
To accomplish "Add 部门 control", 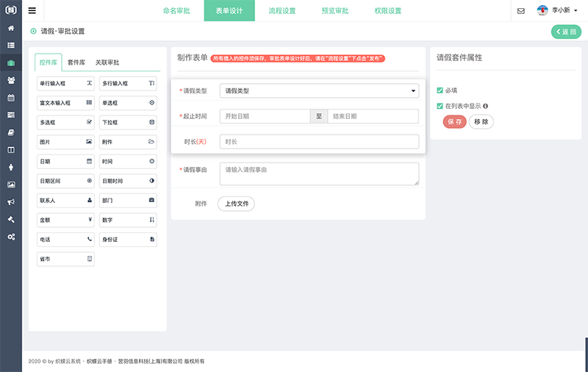I will [128, 200].
